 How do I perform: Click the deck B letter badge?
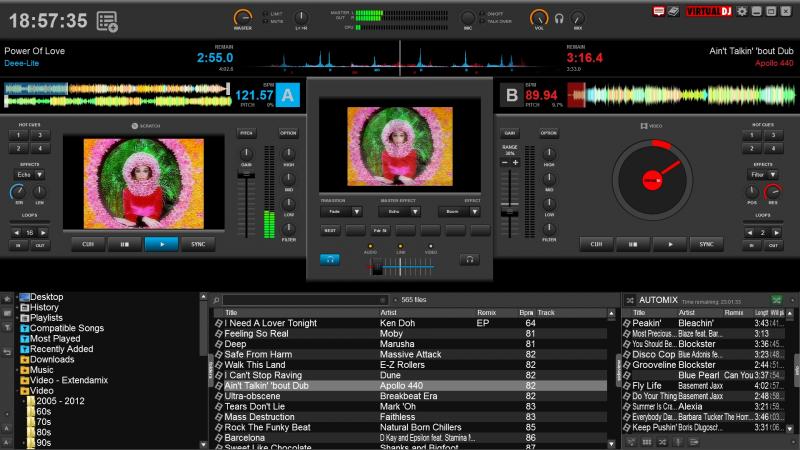pyautogui.click(x=512, y=95)
